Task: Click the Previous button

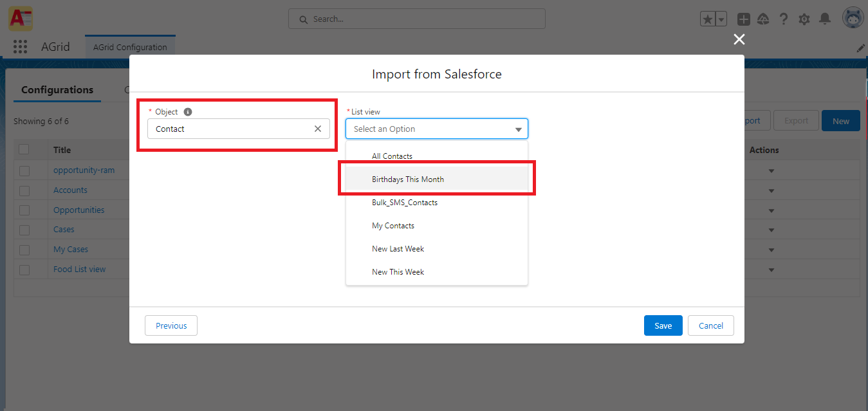Action: point(171,325)
